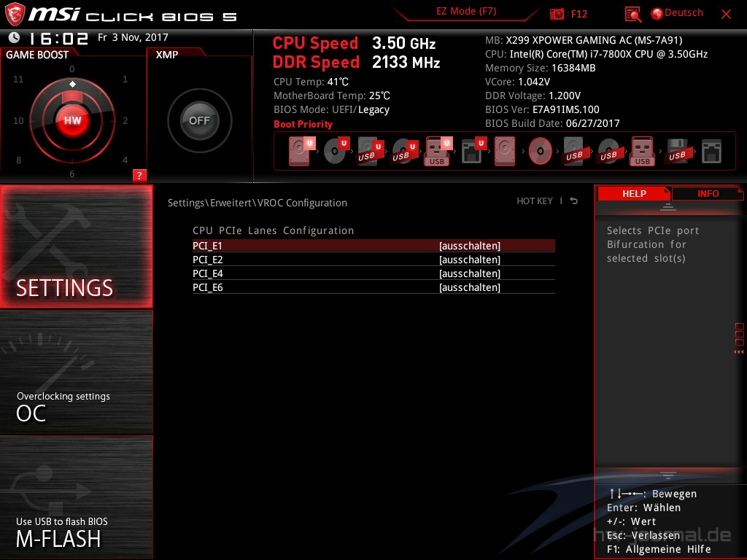
Task: Click the BIOS Build Date 06/27/2017 entry
Action: [x=552, y=123]
